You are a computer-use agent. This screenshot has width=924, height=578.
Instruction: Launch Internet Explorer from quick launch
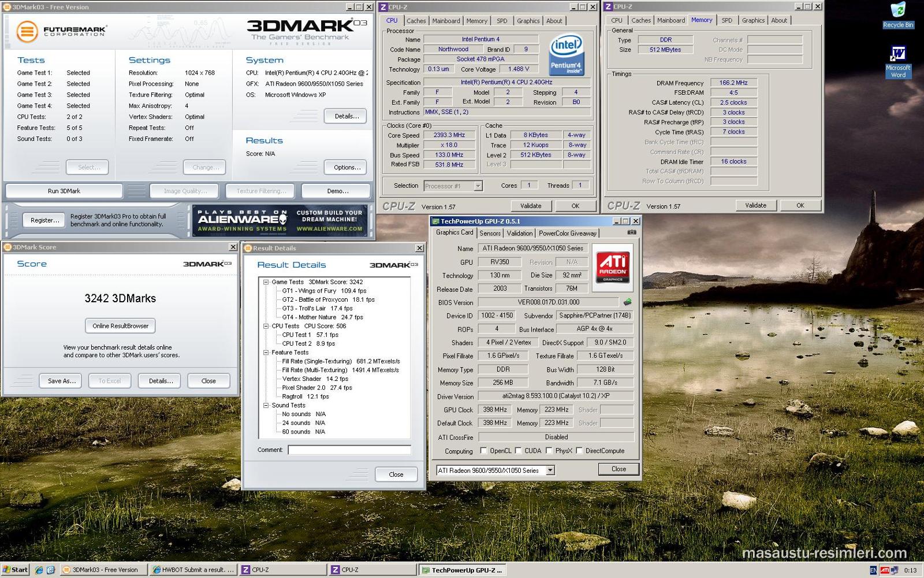pyautogui.click(x=39, y=570)
